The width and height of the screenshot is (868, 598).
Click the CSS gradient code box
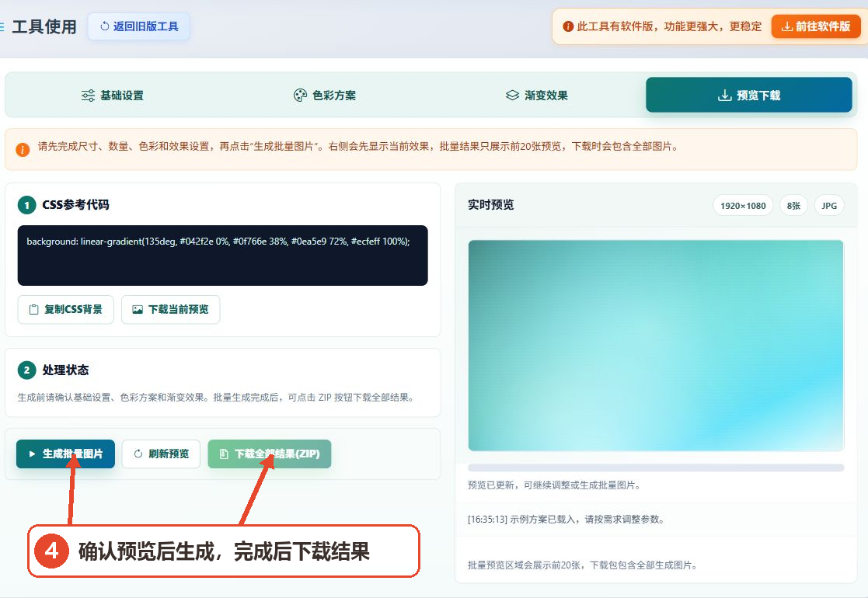[x=222, y=256]
